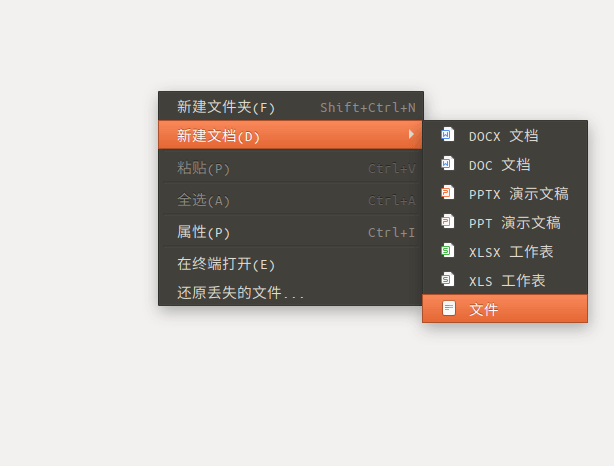The image size is (614, 466).
Task: Click the Ctrl+A shortcut label
Action: tap(392, 200)
